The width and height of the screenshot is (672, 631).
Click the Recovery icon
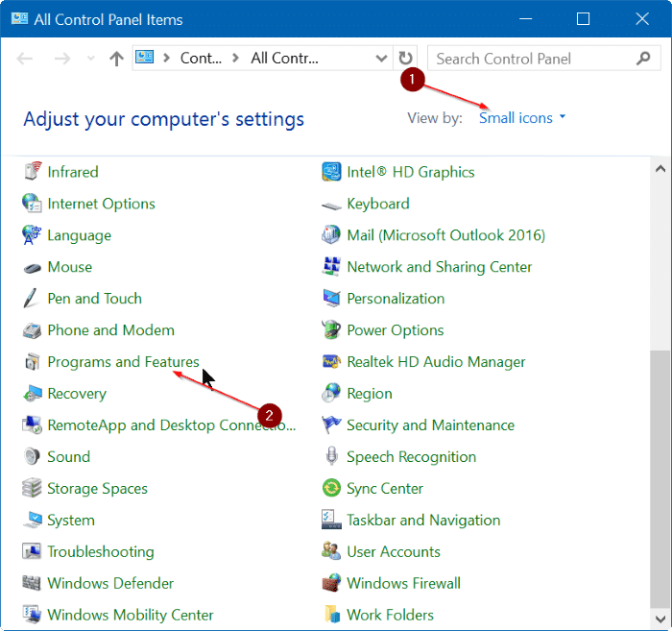(33, 394)
